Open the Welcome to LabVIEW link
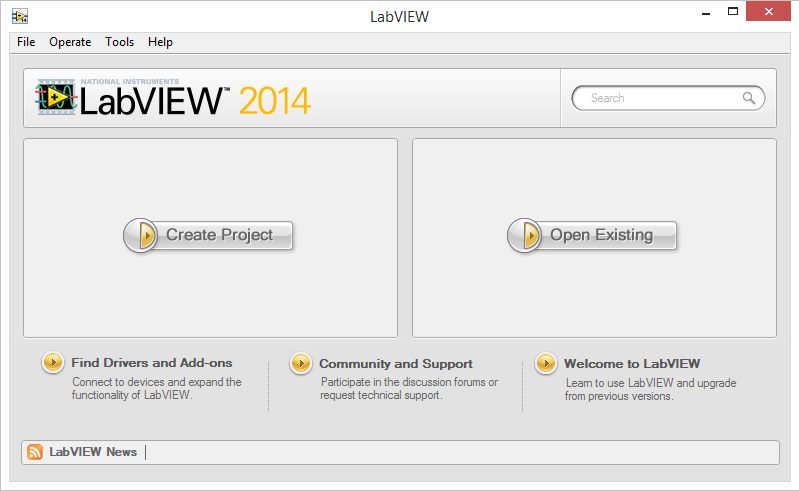 click(632, 364)
